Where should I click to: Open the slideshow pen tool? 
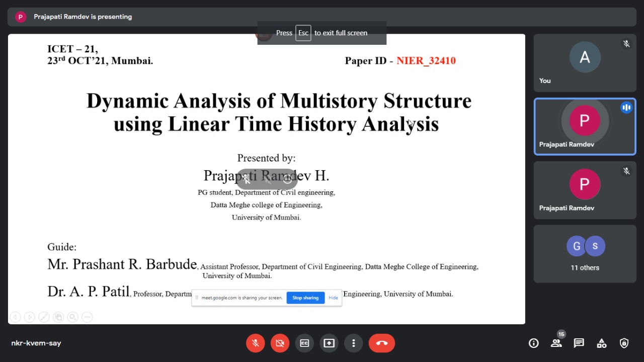click(44, 317)
